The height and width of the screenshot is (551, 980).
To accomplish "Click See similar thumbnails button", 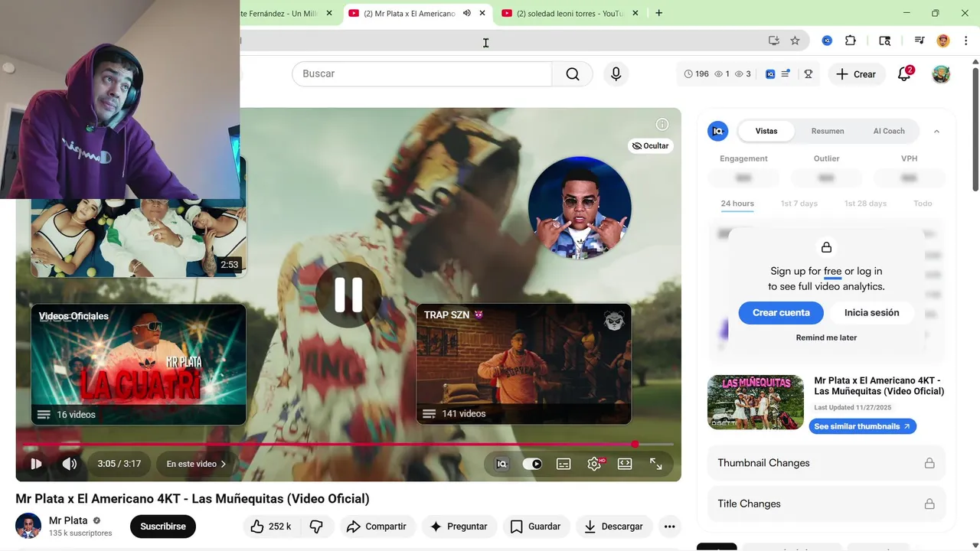I will click(x=862, y=426).
